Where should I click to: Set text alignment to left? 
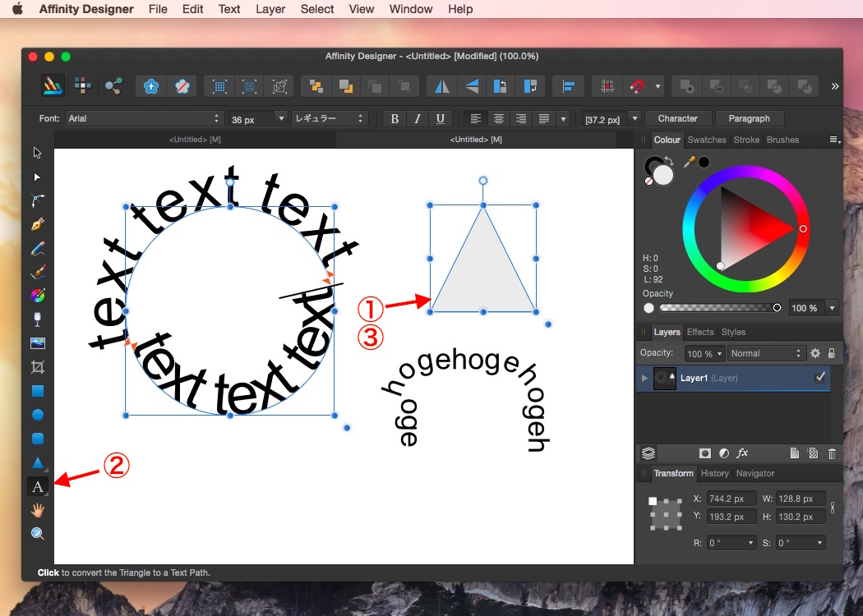[x=476, y=119]
